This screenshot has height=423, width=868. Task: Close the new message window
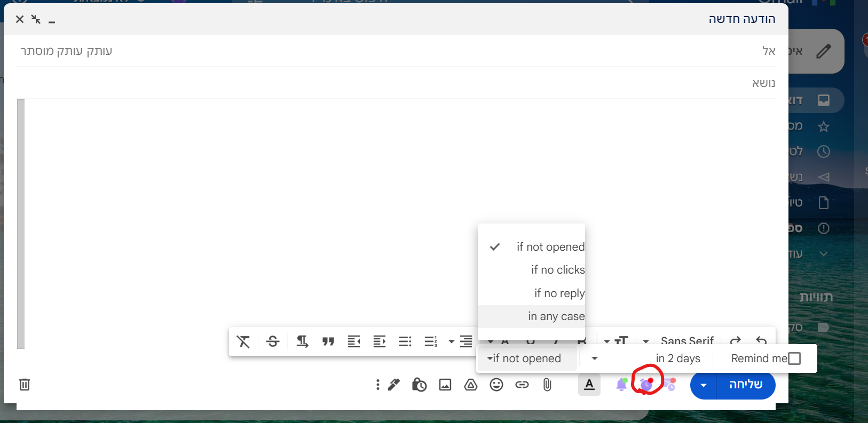coord(20,19)
